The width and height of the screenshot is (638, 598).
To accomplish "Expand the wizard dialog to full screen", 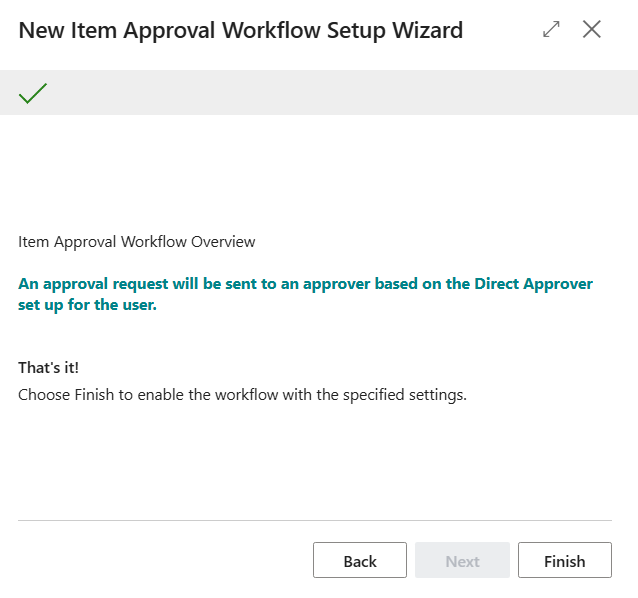I will point(551,30).
